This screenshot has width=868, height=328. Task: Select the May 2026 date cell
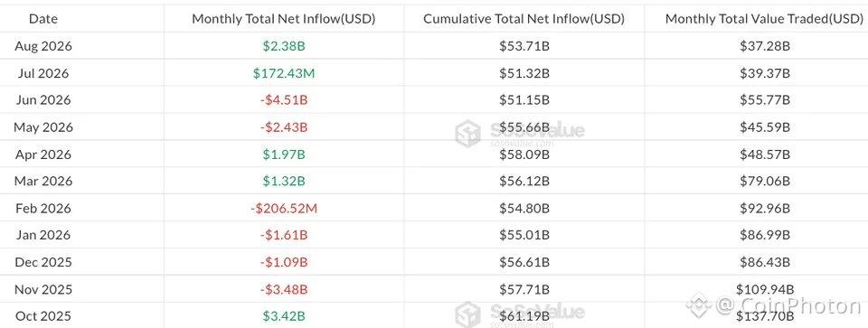43,127
